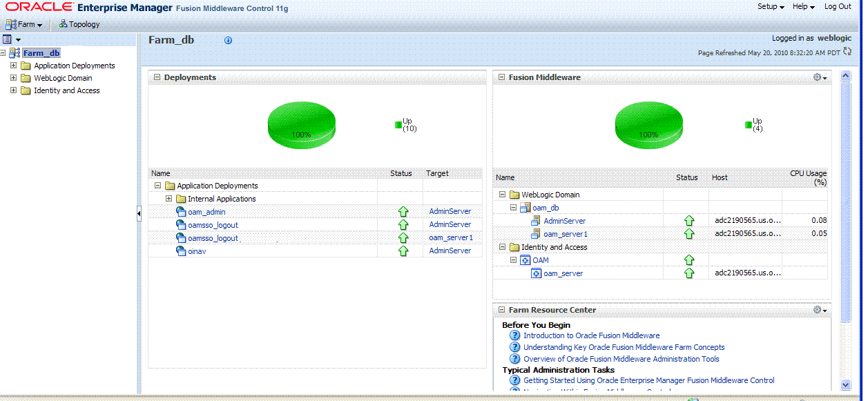Collapse the OAM node in Fusion Middleware
868x401 pixels.
[x=514, y=260]
